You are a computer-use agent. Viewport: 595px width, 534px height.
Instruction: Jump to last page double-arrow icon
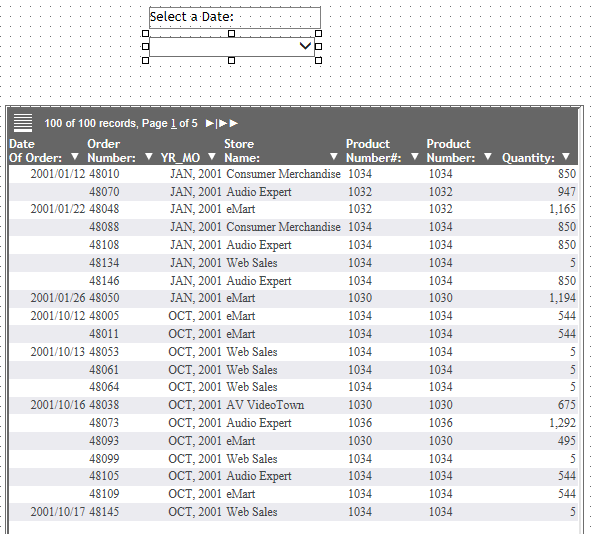[228, 123]
